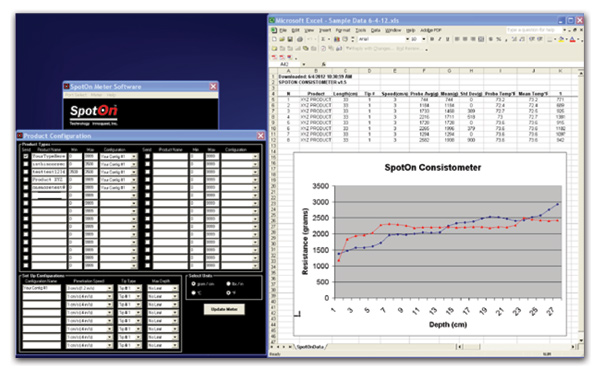This screenshot has width=600, height=373.
Task: Open first Configuration dropdown in right column
Action: (x=256, y=156)
